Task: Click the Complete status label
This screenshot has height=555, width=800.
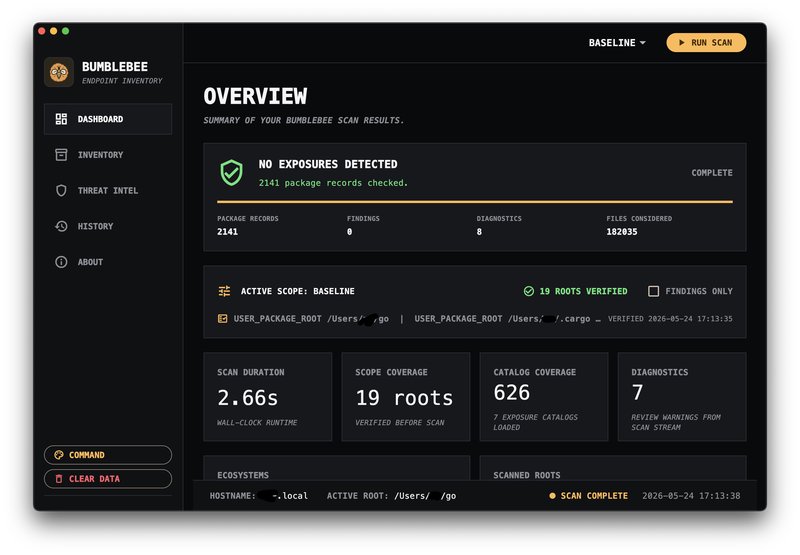Action: (x=712, y=173)
